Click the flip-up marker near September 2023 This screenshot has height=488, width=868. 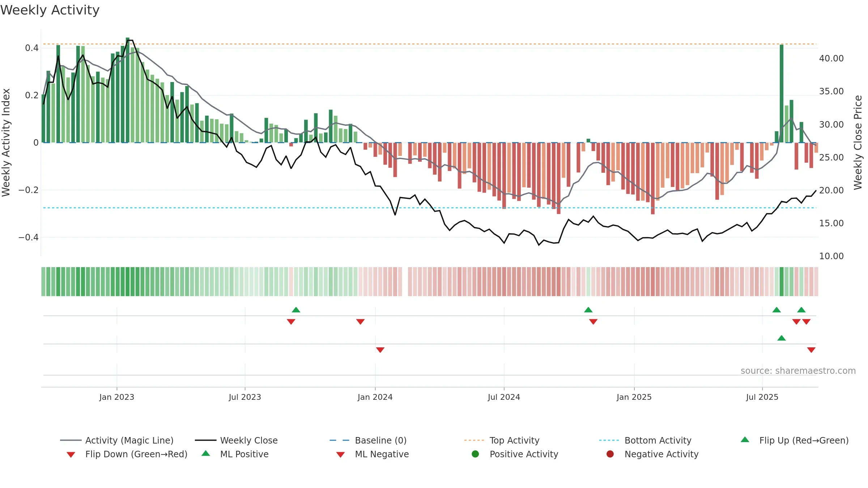[296, 310]
